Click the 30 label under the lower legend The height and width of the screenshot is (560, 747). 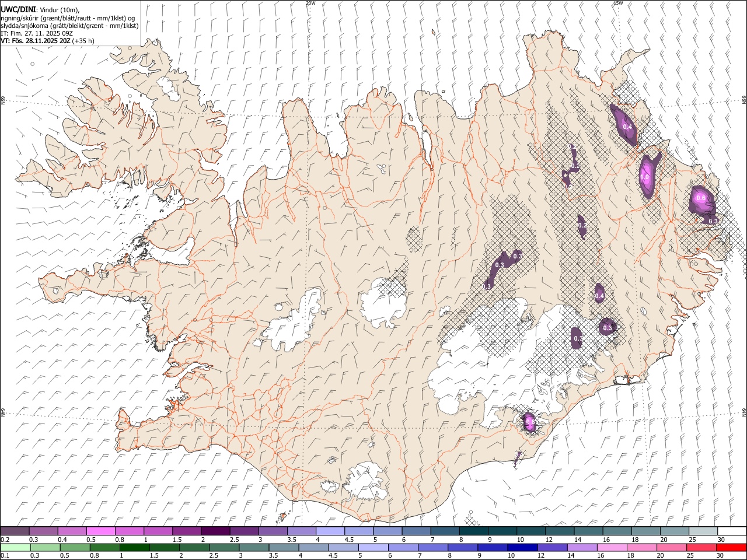(720, 555)
